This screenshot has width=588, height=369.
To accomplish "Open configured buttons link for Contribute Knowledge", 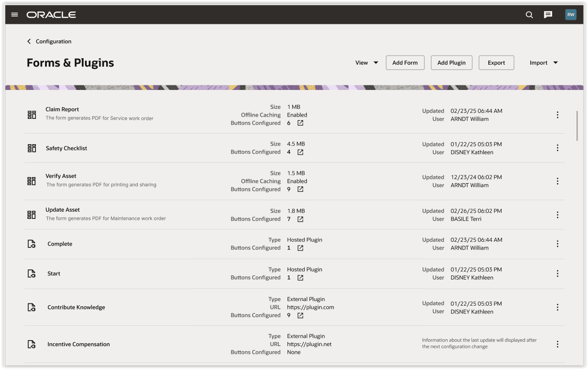I will click(x=300, y=315).
